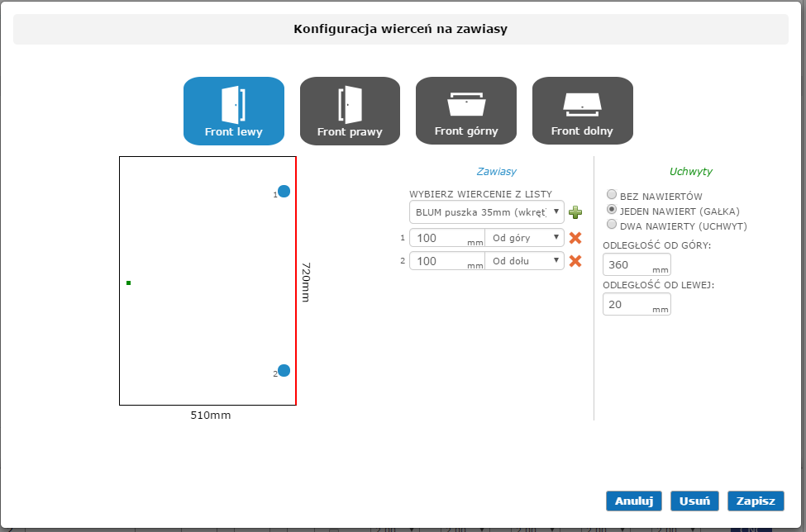Add drilling with green plus icon
The height and width of the screenshot is (532, 806).
point(575,213)
